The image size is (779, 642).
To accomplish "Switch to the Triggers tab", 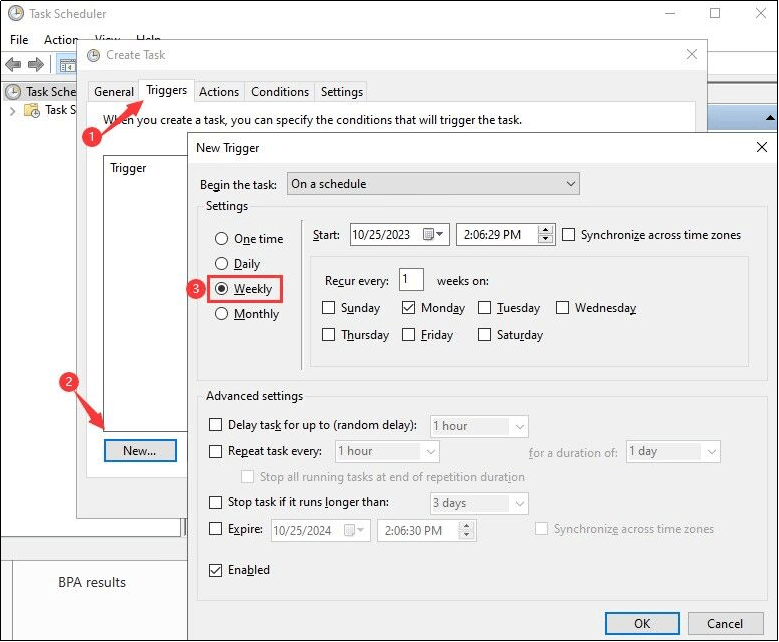I will point(166,90).
